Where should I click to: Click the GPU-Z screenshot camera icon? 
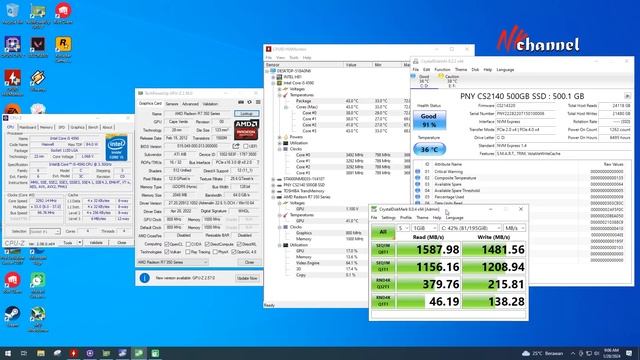[241, 102]
